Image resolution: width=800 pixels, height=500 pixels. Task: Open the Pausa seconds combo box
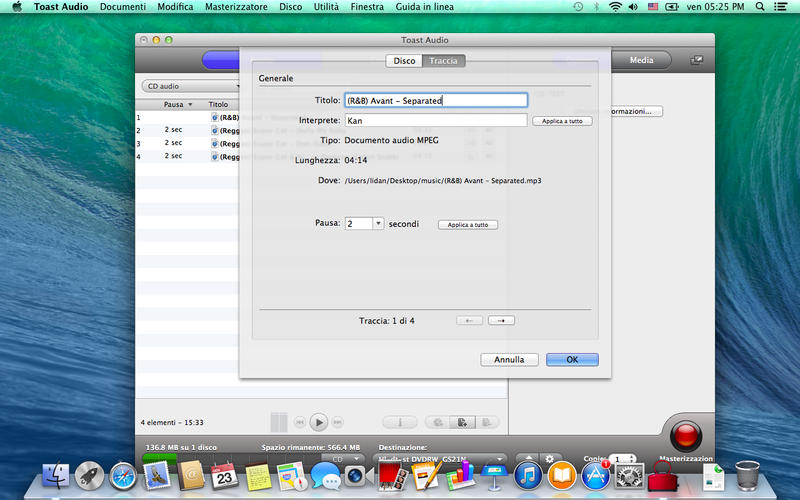coord(378,224)
